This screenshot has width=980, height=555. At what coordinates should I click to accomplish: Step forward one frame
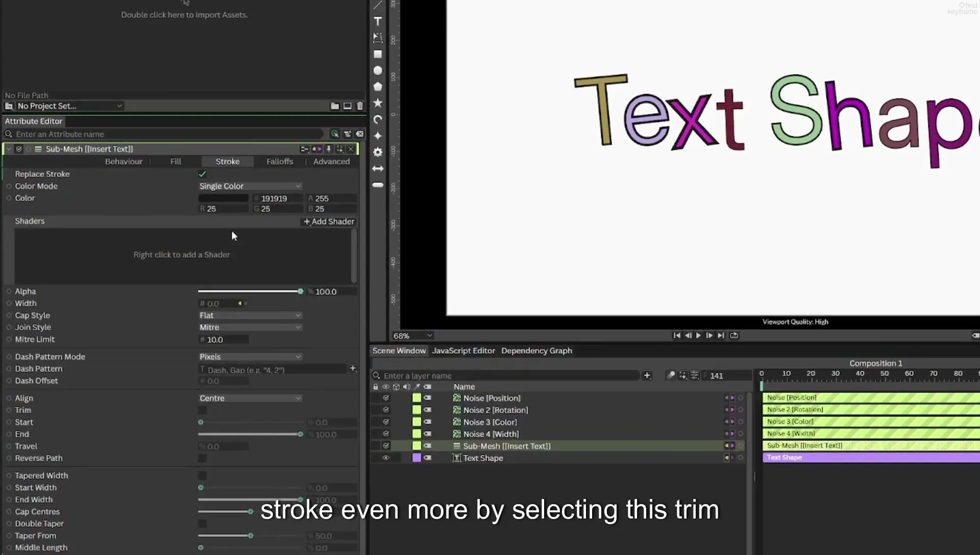(x=709, y=335)
